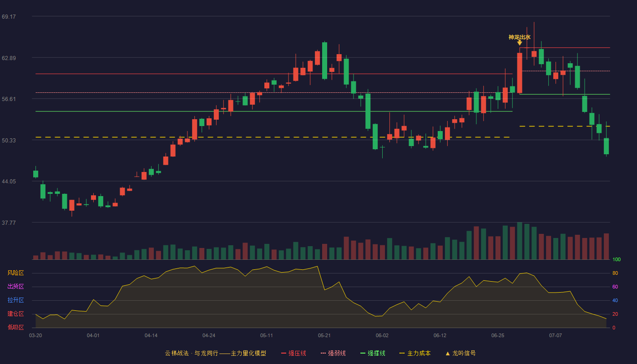The height and width of the screenshot is (364, 637).
Task: Click the 80 indicator axis label
Action: click(x=615, y=273)
